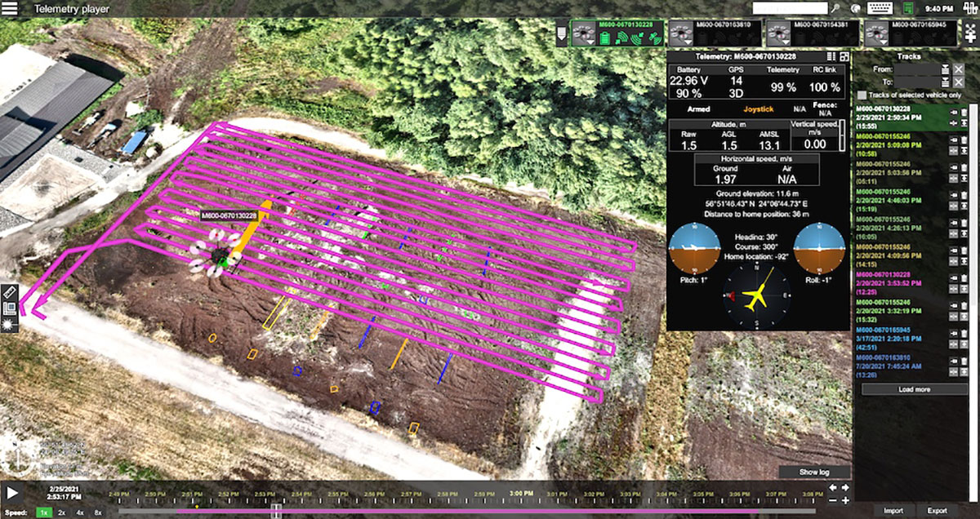Click the timeline playback position handle

[277, 510]
